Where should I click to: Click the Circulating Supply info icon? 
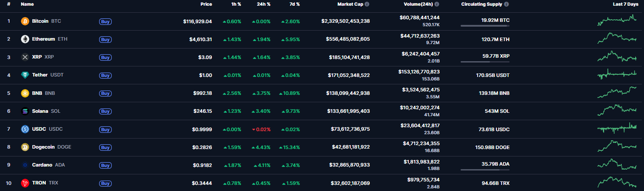(x=506, y=4)
